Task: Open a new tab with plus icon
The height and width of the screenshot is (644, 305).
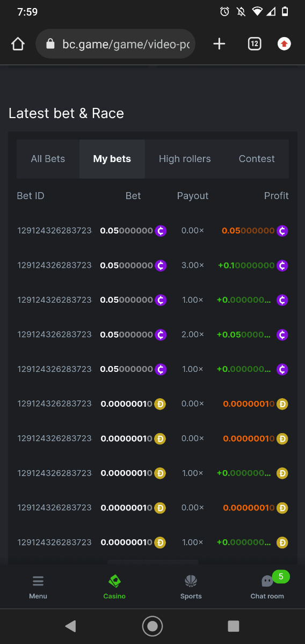Action: 219,44
